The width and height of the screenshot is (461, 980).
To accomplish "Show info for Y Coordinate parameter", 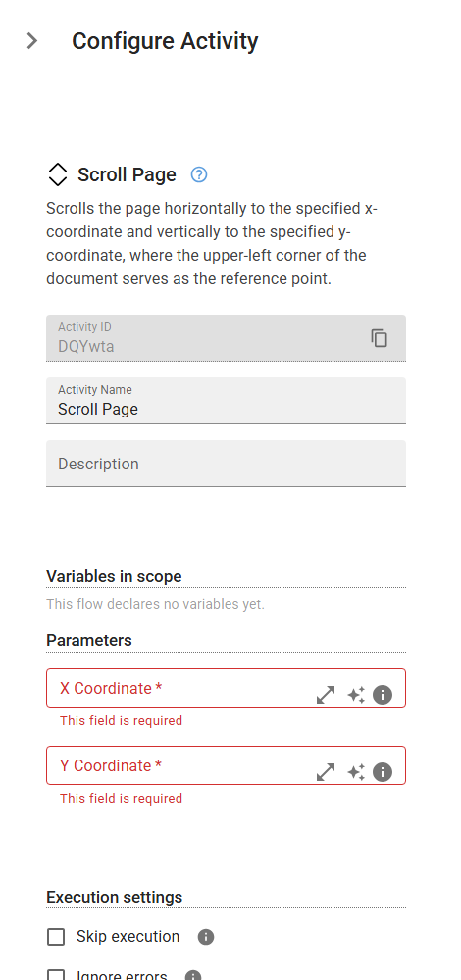I will tap(383, 772).
